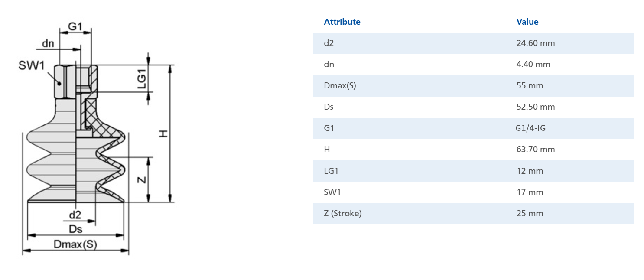The image size is (644, 280).
Task: Click the 17 mm SW1 value
Action: 530,192
